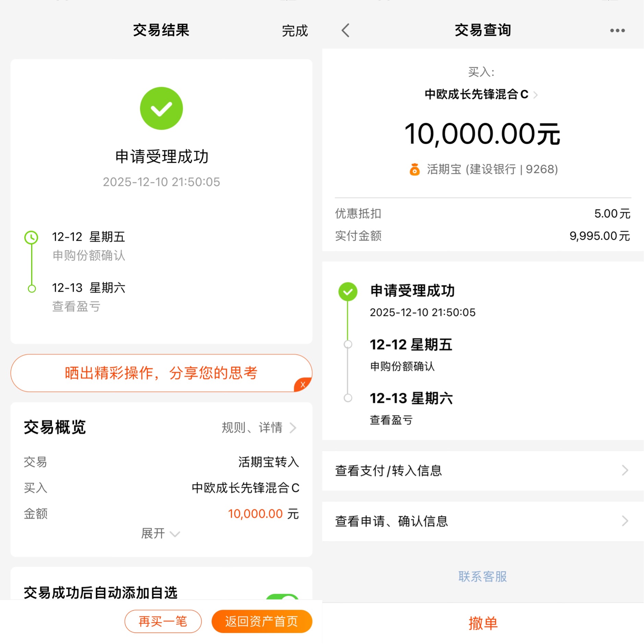Click the 交易概览 买入 fund name value
The width and height of the screenshot is (644, 644).
246,488
